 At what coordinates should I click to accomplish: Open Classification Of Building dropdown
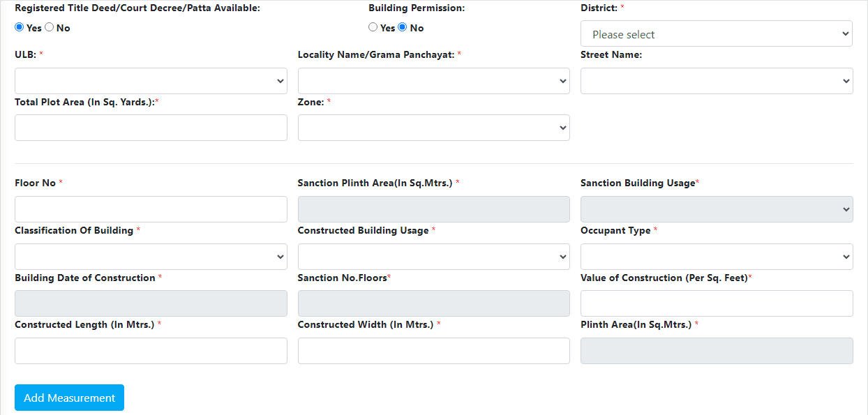151,257
